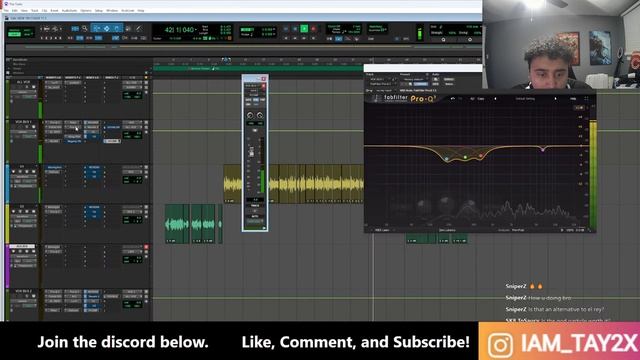Select the Scrubber speaker tool
This screenshot has width=640, height=360.
tap(128, 29)
